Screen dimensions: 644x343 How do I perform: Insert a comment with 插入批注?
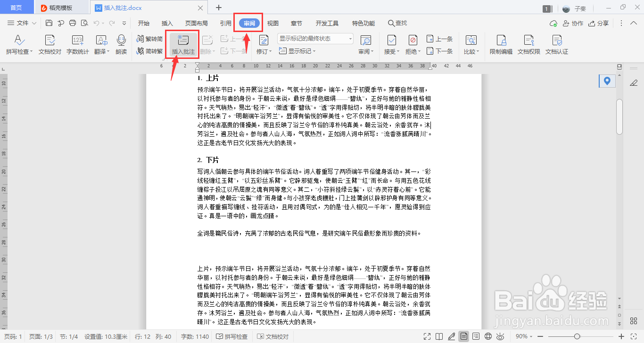(x=183, y=45)
